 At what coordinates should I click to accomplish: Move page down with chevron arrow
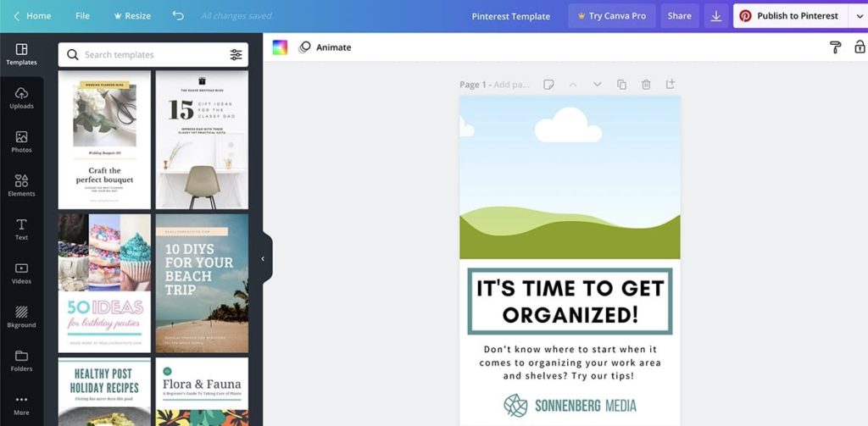click(x=597, y=85)
